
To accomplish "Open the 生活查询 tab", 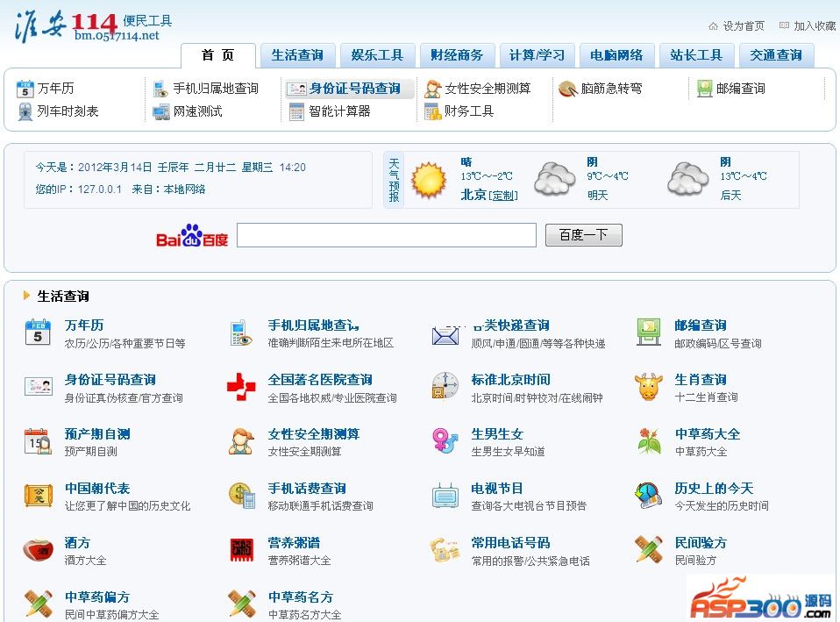I will [297, 55].
